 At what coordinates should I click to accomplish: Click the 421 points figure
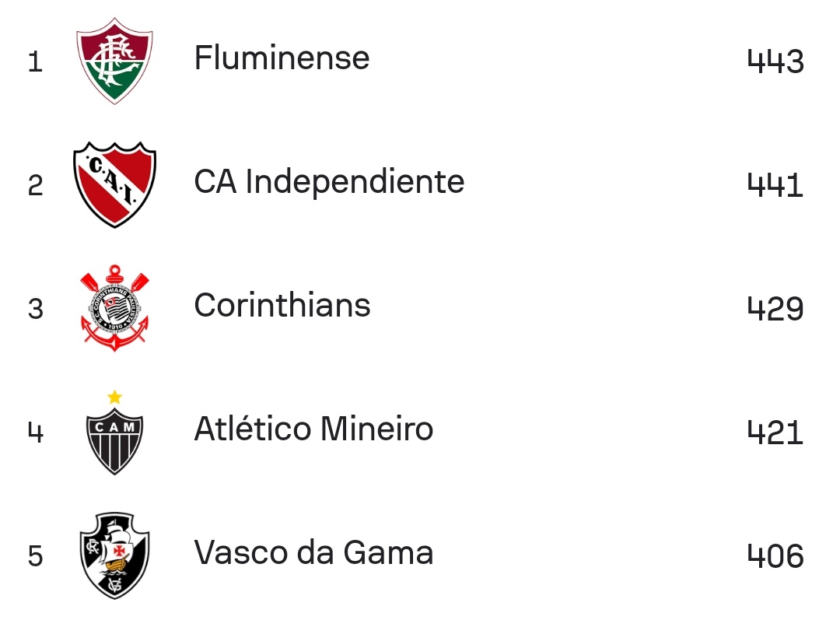click(775, 433)
